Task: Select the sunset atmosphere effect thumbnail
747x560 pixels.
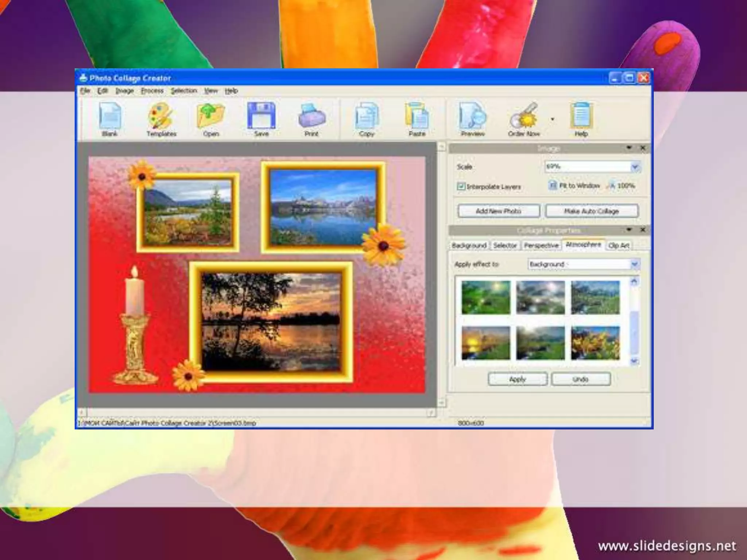Action: 485,343
